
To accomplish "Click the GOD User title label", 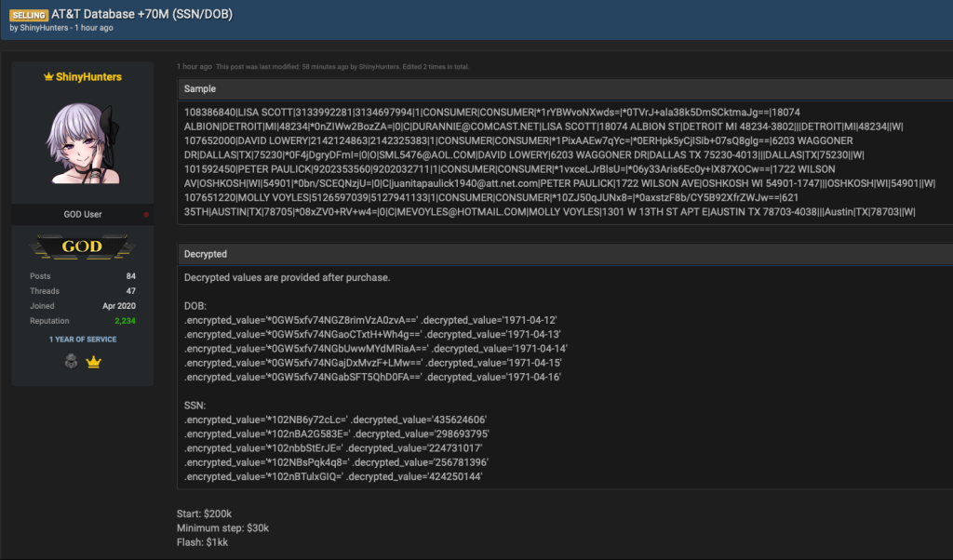I will [82, 215].
